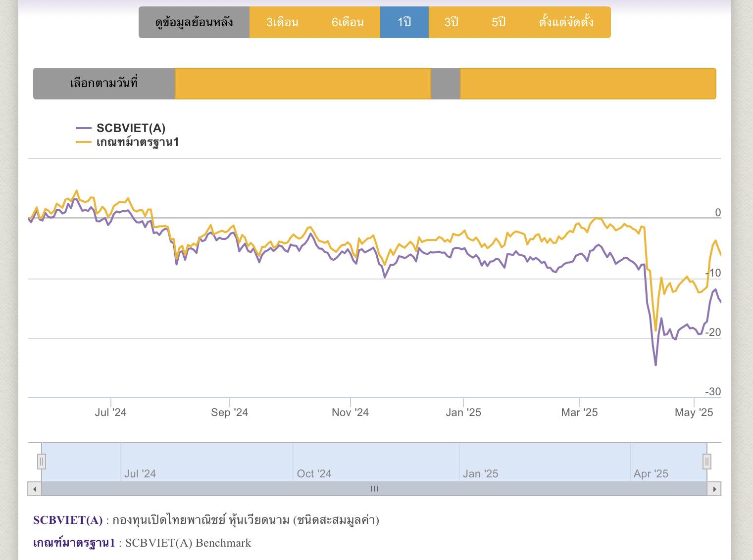753x560 pixels.
Task: Click the yellow benchmark legend line marker
Action: click(x=84, y=142)
